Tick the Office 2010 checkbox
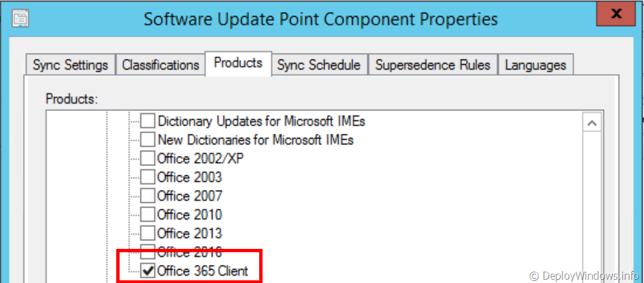This screenshot has width=644, height=283. coord(148,215)
